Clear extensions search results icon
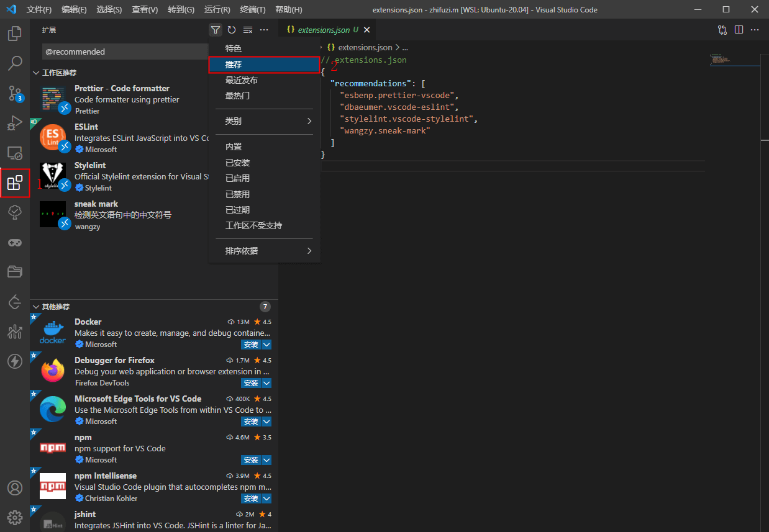The image size is (769, 532). tap(248, 30)
